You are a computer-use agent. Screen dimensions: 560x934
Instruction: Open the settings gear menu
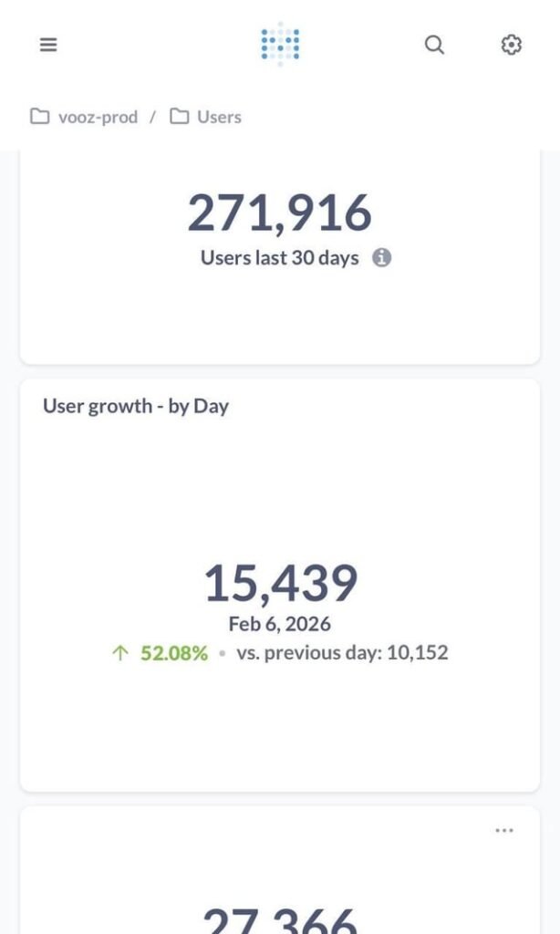coord(511,44)
